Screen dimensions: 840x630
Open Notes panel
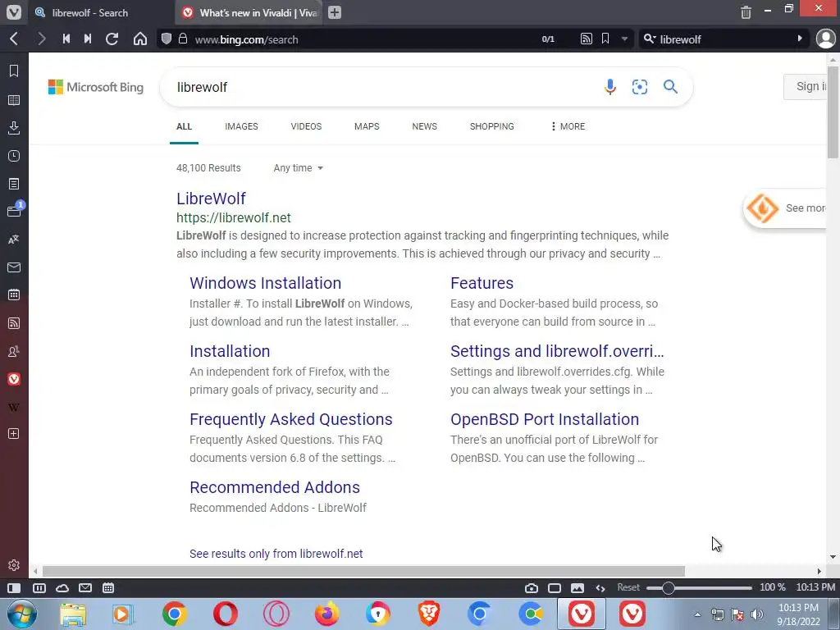pyautogui.click(x=14, y=184)
